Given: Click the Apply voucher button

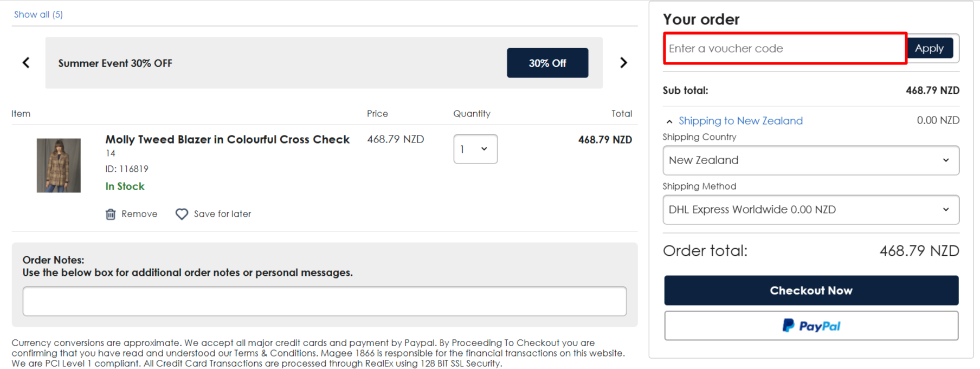Looking at the screenshot, I should (930, 48).
